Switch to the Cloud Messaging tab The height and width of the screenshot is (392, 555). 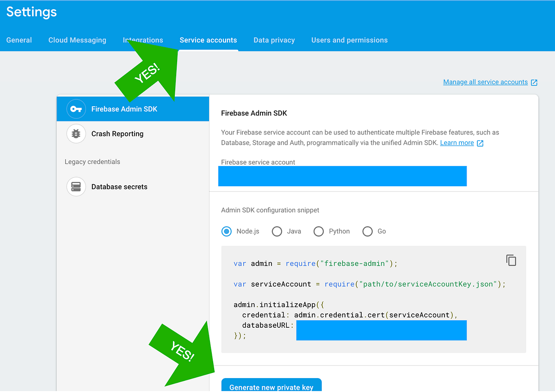coord(77,40)
